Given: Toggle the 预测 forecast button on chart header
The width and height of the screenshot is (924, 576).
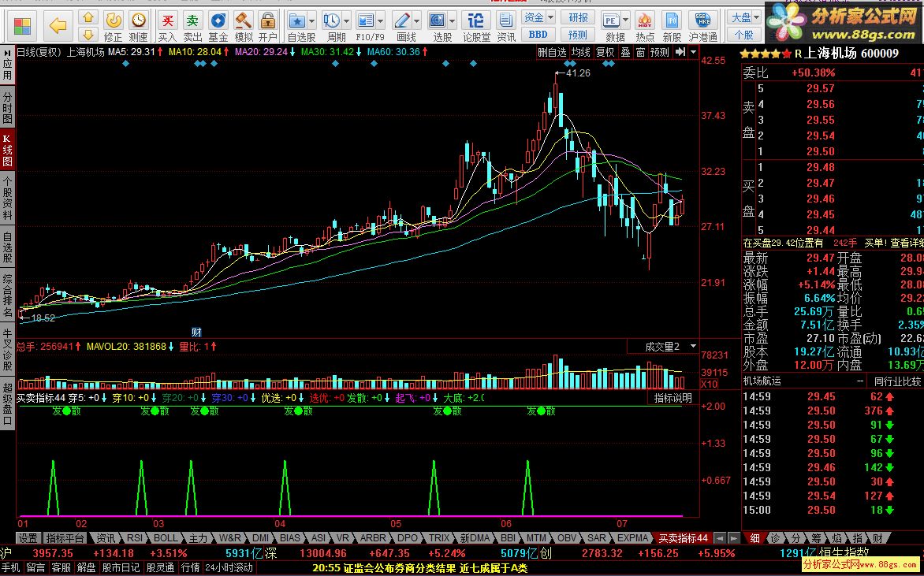Looking at the screenshot, I should pyautogui.click(x=659, y=53).
